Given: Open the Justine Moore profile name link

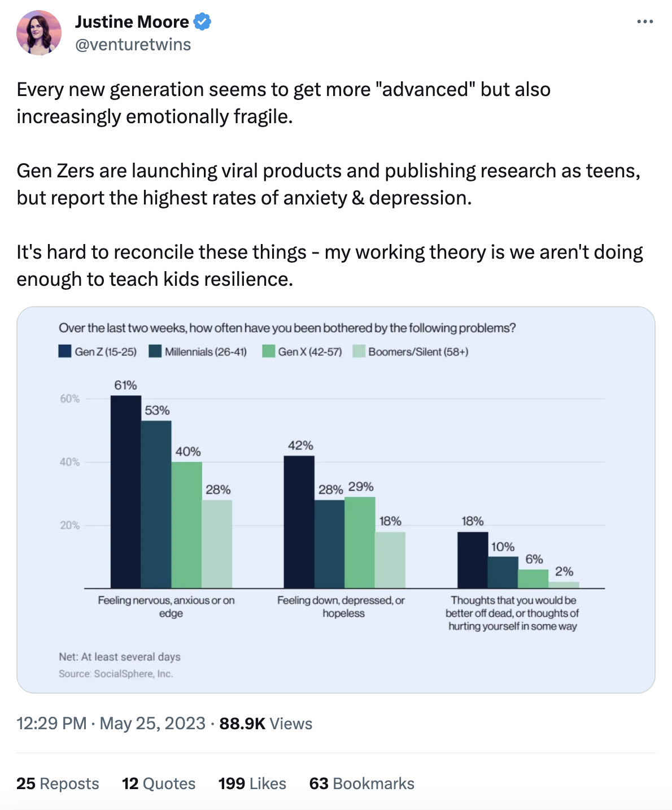Looking at the screenshot, I should (132, 22).
